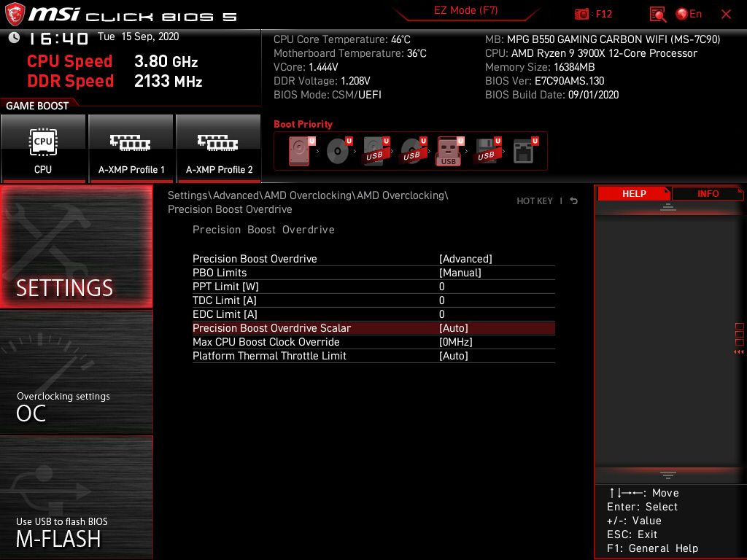
Task: Click the VCore 1.444V reading
Action: click(x=306, y=67)
